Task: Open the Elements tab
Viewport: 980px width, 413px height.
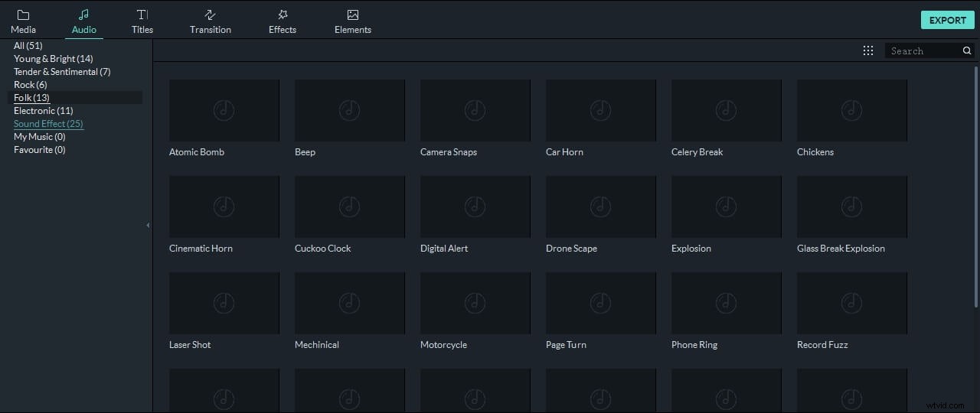Action: [353, 21]
